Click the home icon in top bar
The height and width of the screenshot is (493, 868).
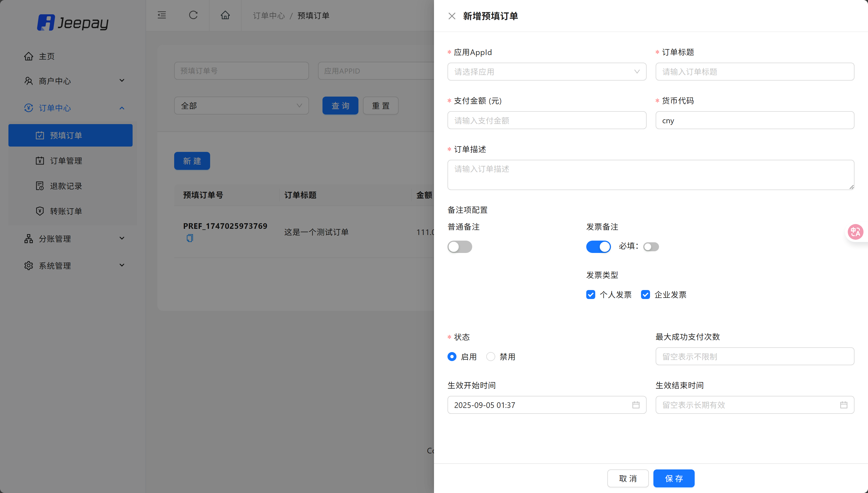(225, 15)
